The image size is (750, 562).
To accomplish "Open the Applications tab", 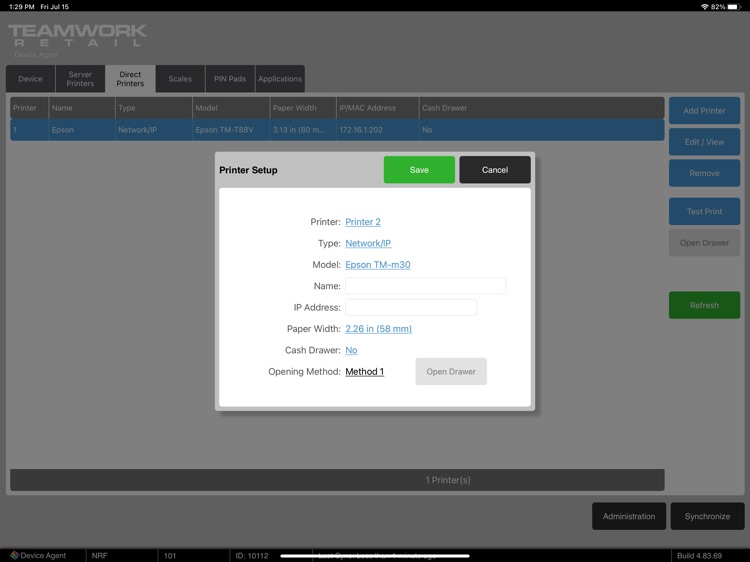I will [x=280, y=79].
